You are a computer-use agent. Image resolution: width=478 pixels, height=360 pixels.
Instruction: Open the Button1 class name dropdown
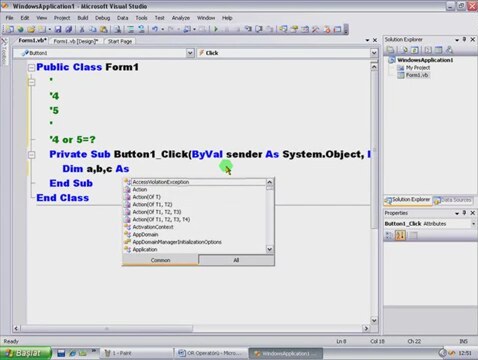(x=190, y=53)
